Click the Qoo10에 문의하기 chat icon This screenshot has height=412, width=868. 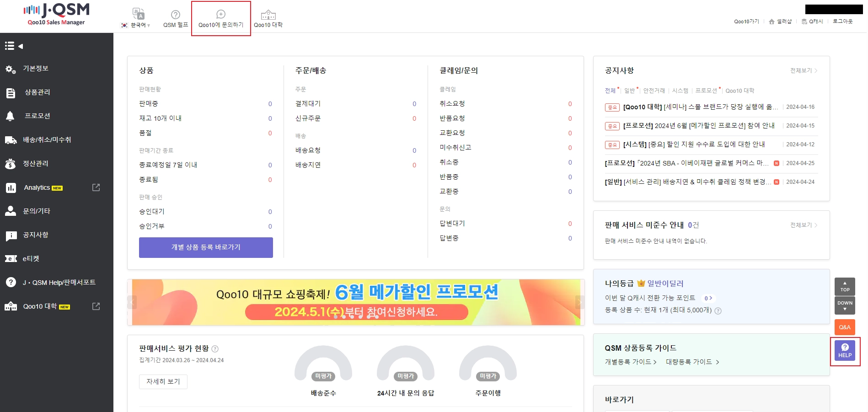[221, 14]
